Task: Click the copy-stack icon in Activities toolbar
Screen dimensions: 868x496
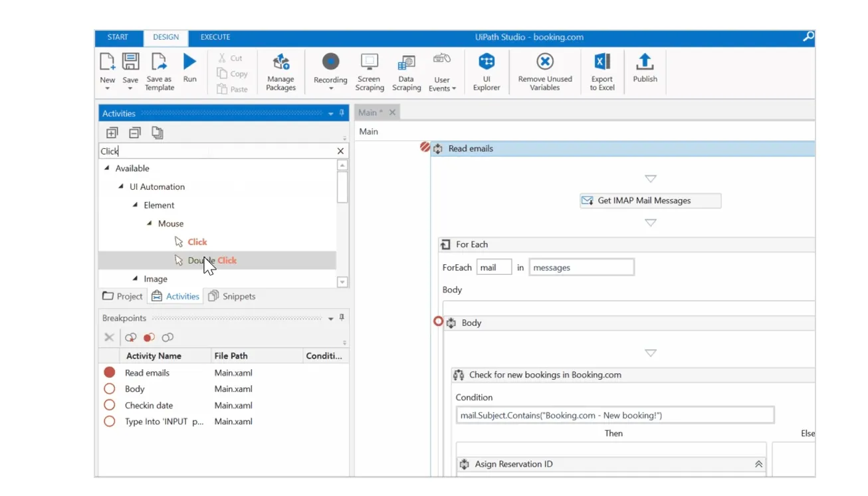Action: tap(158, 133)
